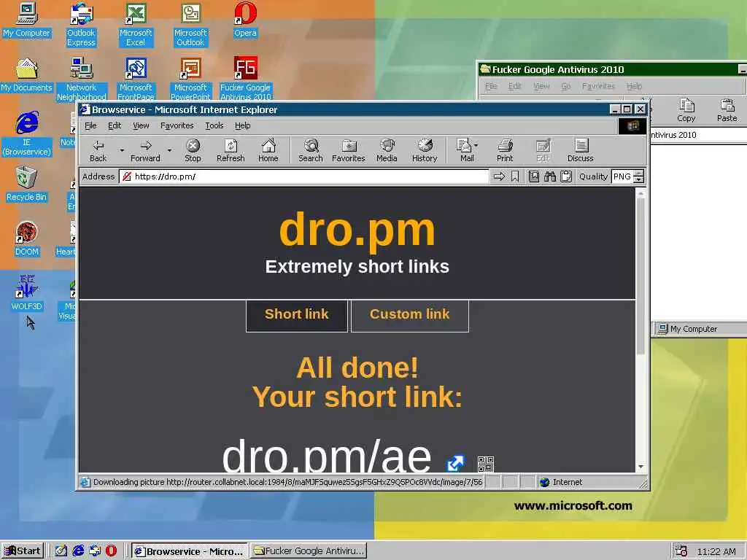Select the Microsoft FrontPage desktop shortcut
This screenshot has height=560, width=747.
[136, 79]
